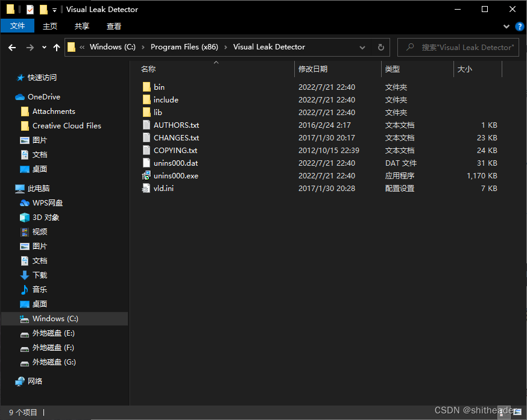
Task: Sort by the 大小 column header
Action: 465,69
